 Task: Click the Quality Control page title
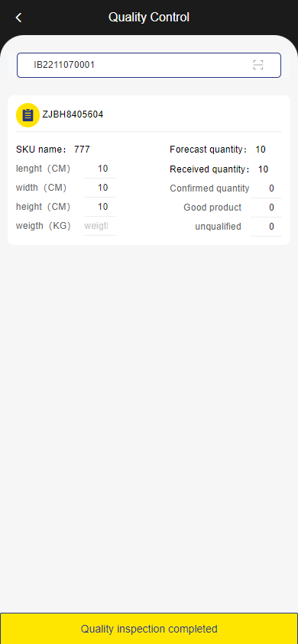tap(149, 18)
